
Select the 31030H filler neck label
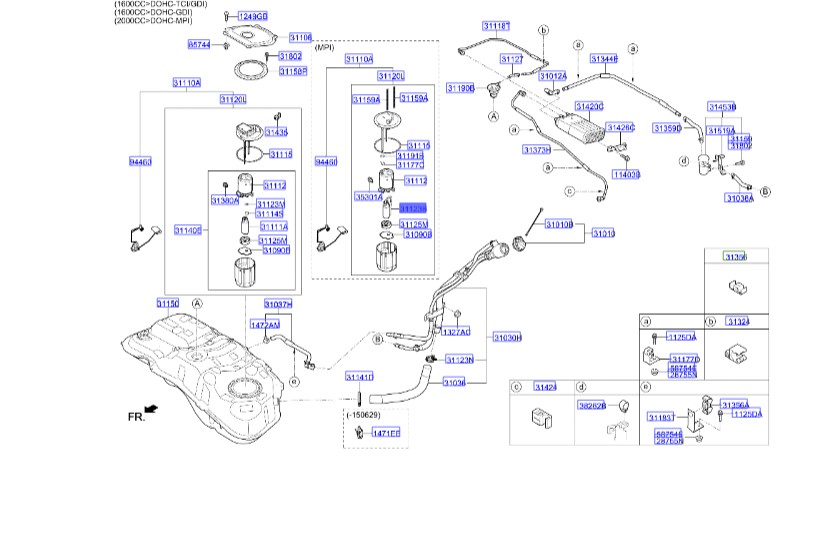(507, 338)
